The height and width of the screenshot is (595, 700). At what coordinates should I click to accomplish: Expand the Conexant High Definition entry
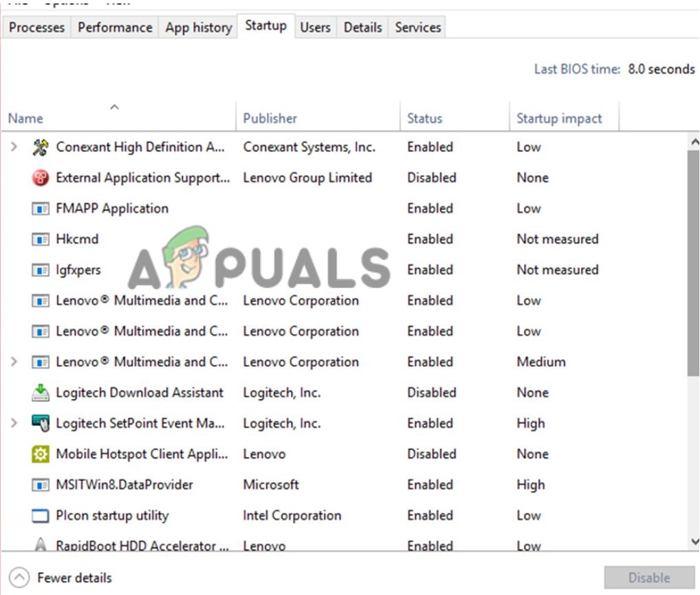coord(14,147)
